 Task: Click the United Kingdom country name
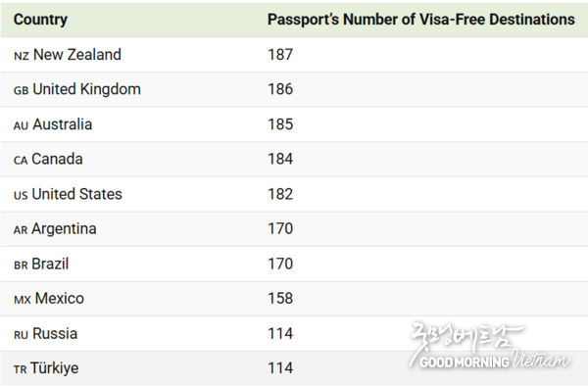87,89
